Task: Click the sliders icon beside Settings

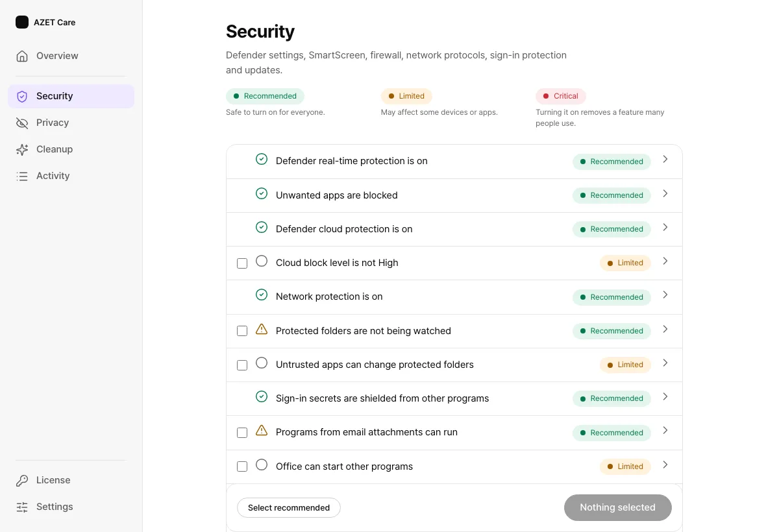Action: pos(22,507)
